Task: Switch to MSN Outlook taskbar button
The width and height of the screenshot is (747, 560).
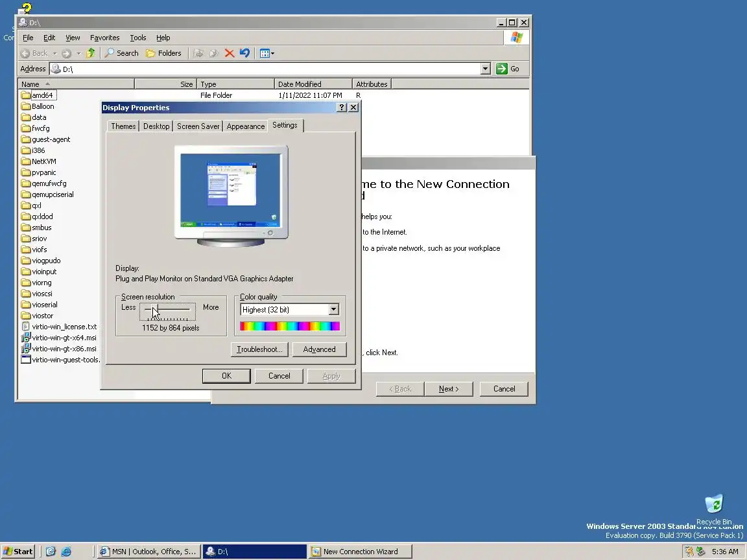Action: pos(148,552)
